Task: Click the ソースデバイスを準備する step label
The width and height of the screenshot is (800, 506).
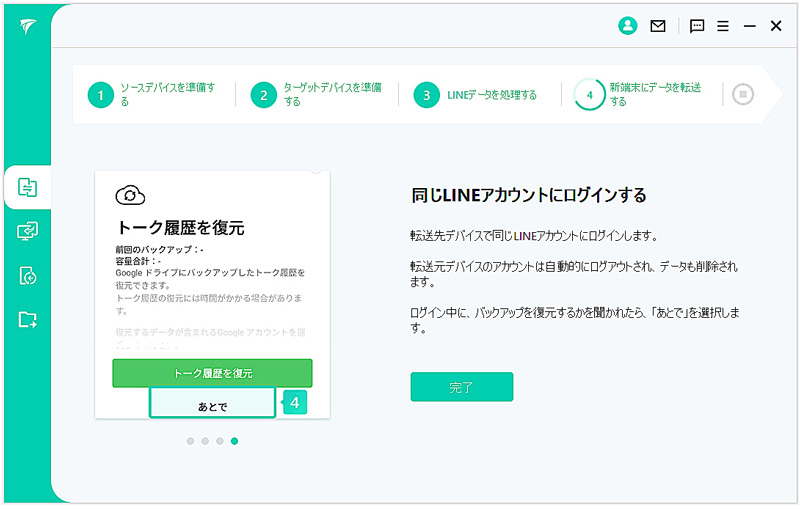Action: tap(168, 94)
